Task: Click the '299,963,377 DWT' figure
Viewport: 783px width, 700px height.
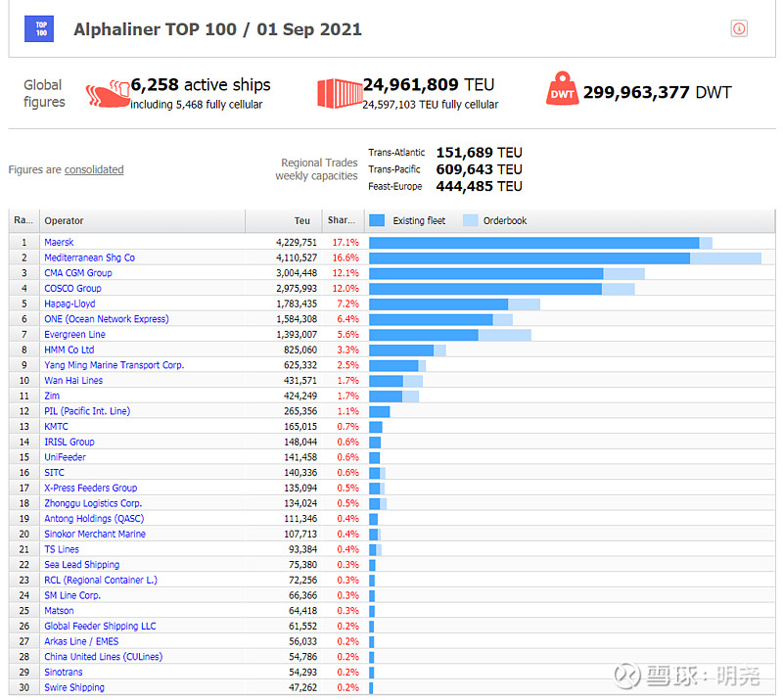Action: coord(657,92)
